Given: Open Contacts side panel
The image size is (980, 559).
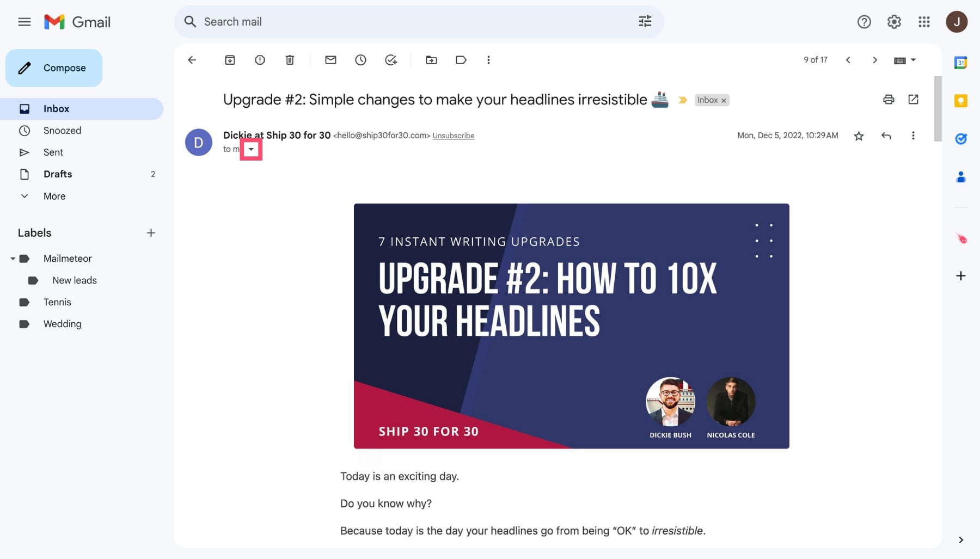Looking at the screenshot, I should point(961,177).
